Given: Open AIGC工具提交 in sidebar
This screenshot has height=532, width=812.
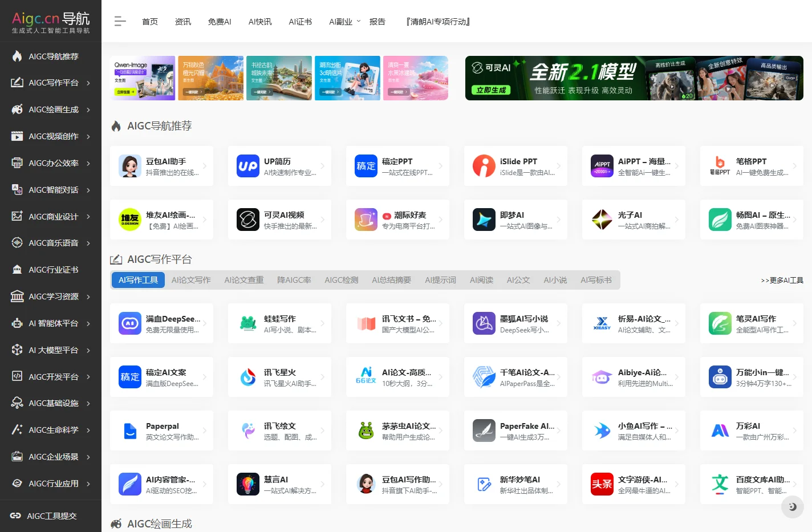Looking at the screenshot, I should coord(51,516).
